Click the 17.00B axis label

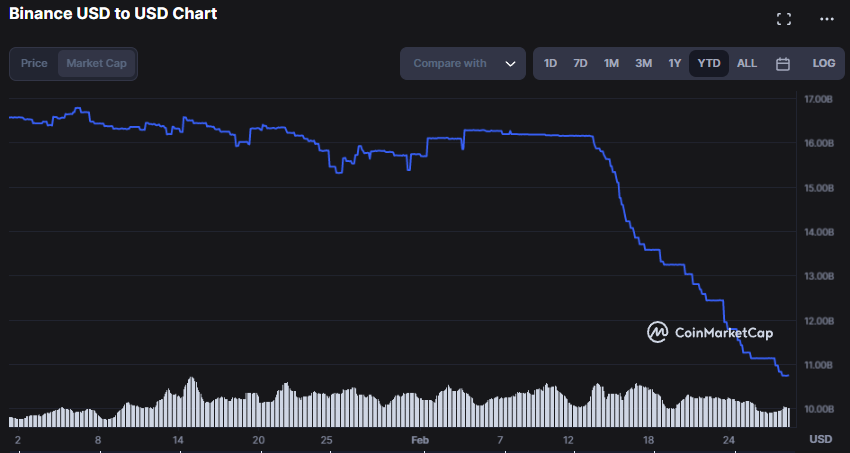(819, 99)
